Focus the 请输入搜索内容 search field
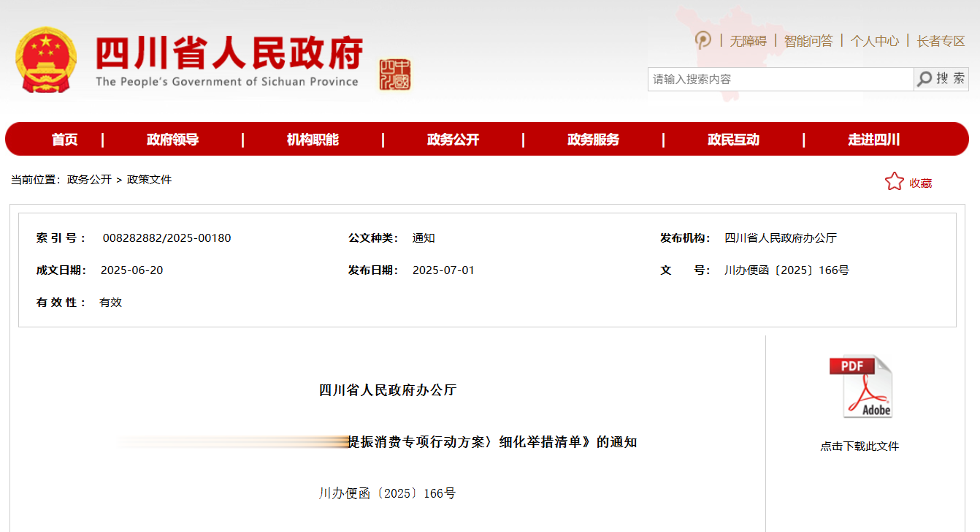The width and height of the screenshot is (980, 532). [781, 79]
